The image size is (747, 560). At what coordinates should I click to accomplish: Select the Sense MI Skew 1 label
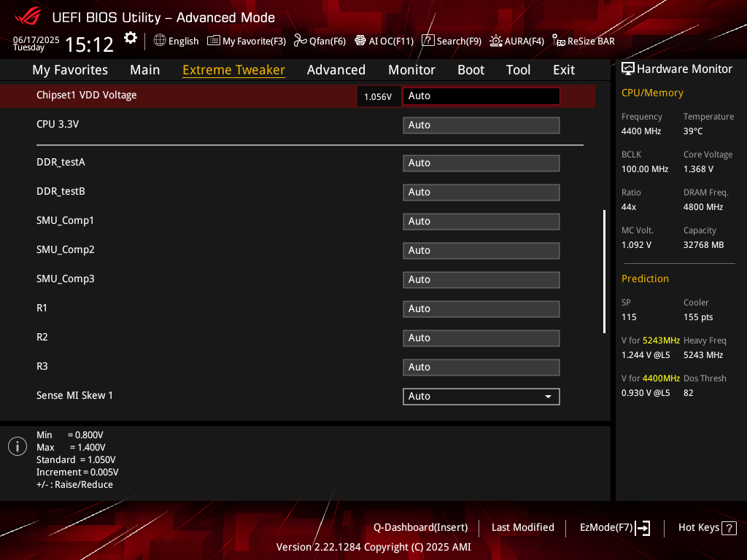pos(75,396)
